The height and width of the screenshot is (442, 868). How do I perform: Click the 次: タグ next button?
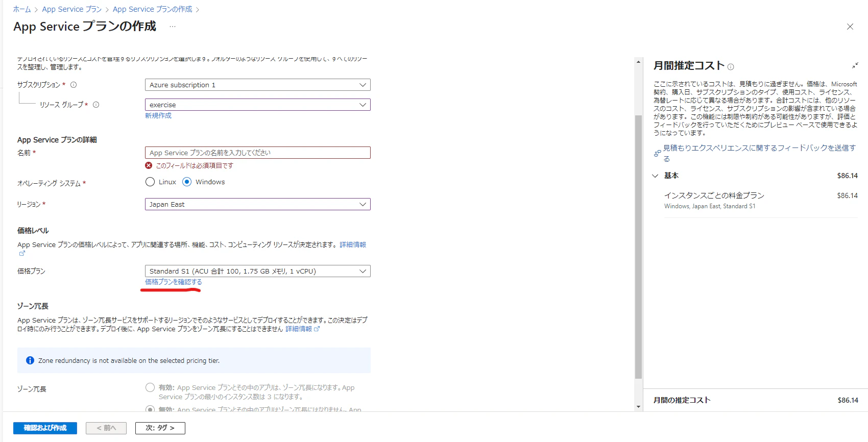[x=160, y=428]
